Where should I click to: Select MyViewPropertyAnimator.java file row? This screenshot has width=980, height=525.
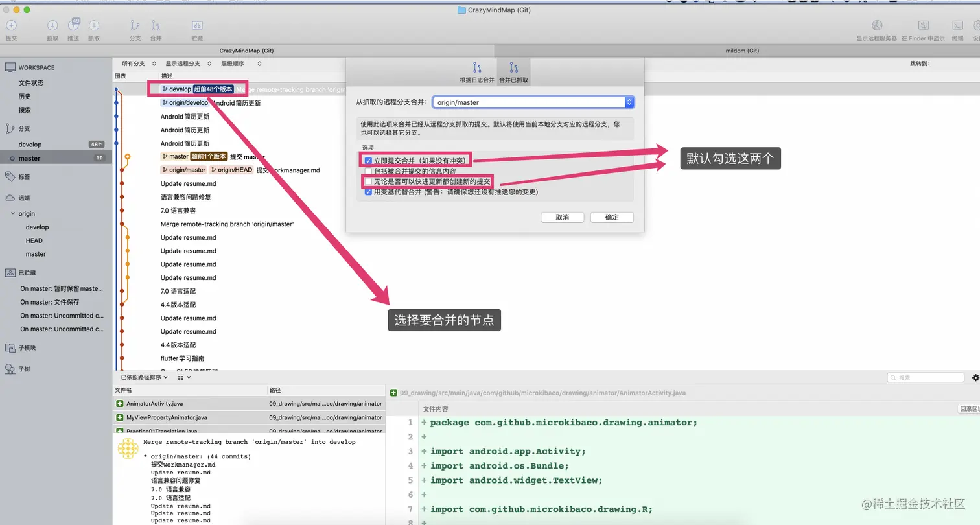[x=249, y=417]
